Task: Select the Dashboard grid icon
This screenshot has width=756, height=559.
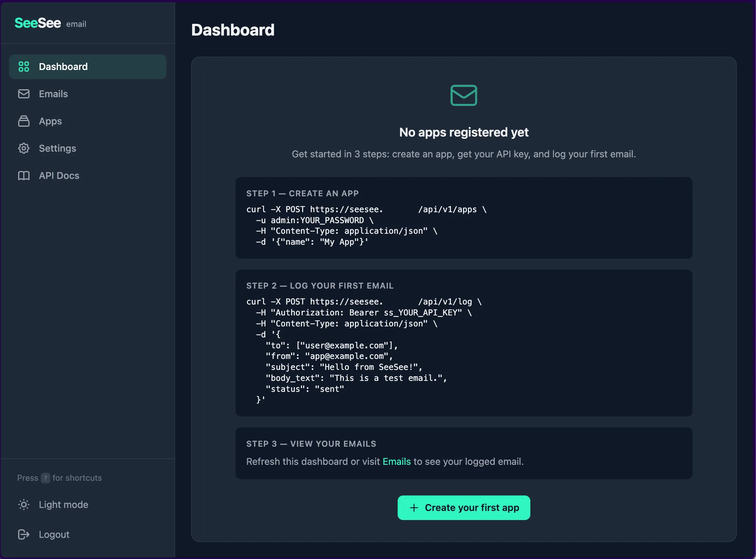Action: [23, 67]
